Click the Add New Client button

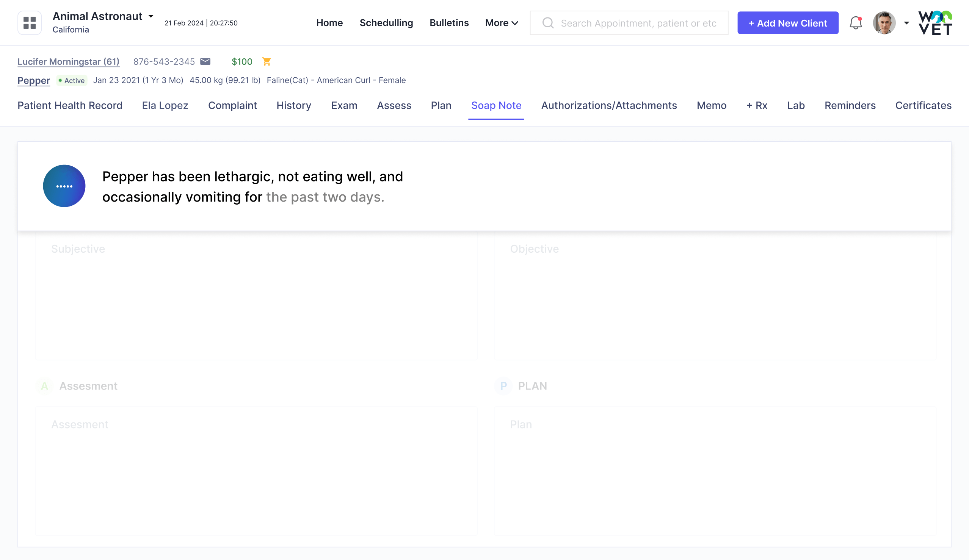[x=787, y=23]
